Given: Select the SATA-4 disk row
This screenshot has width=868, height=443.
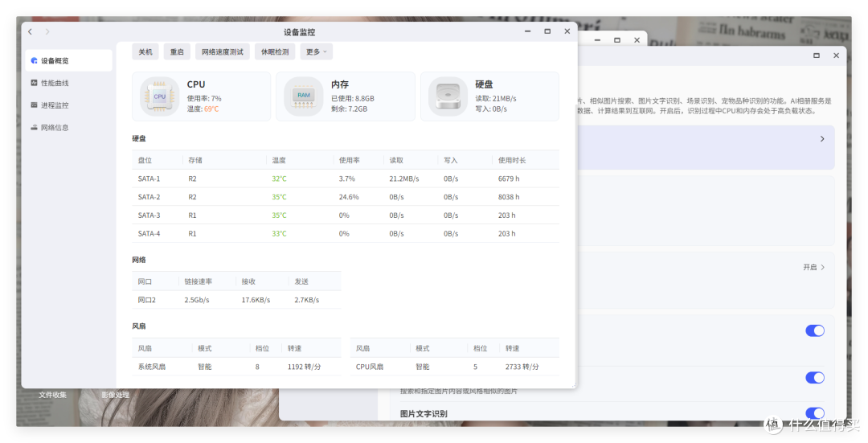Looking at the screenshot, I should pos(346,233).
